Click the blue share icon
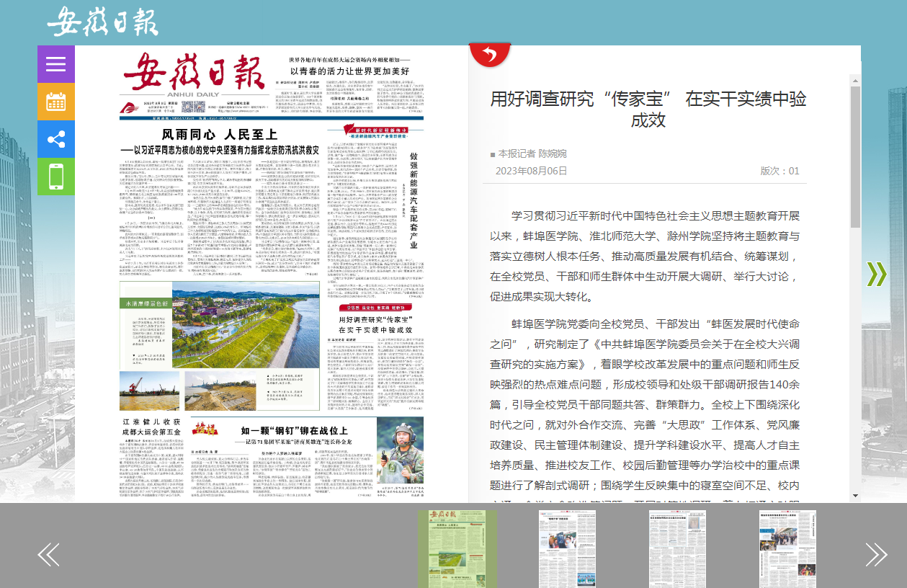907x588 pixels. (x=56, y=139)
